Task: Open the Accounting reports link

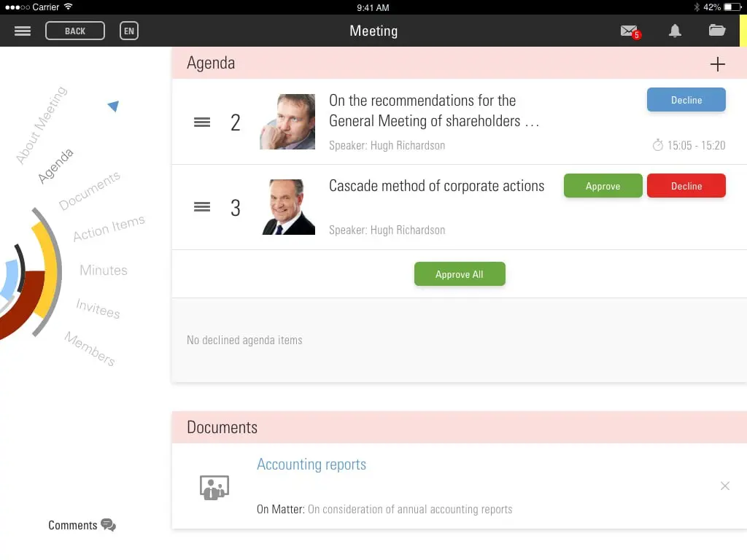Action: (311, 464)
